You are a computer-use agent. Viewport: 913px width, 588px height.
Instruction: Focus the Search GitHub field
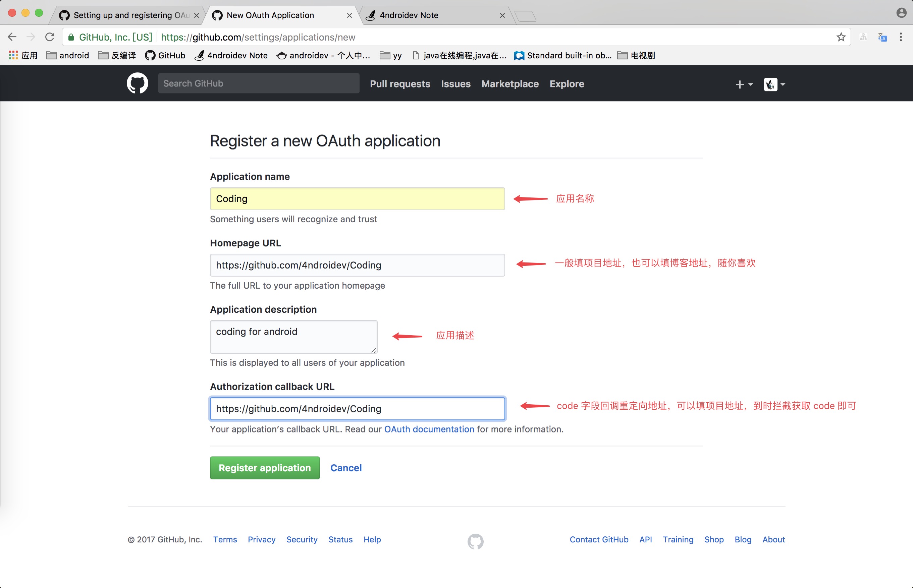tap(259, 83)
